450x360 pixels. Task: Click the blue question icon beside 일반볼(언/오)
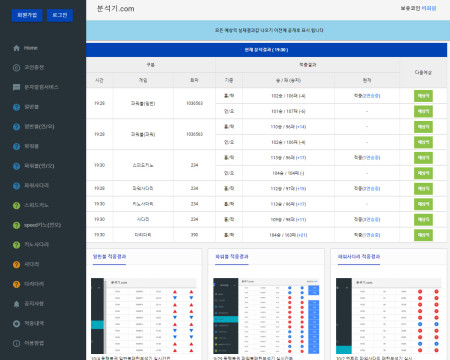point(16,127)
